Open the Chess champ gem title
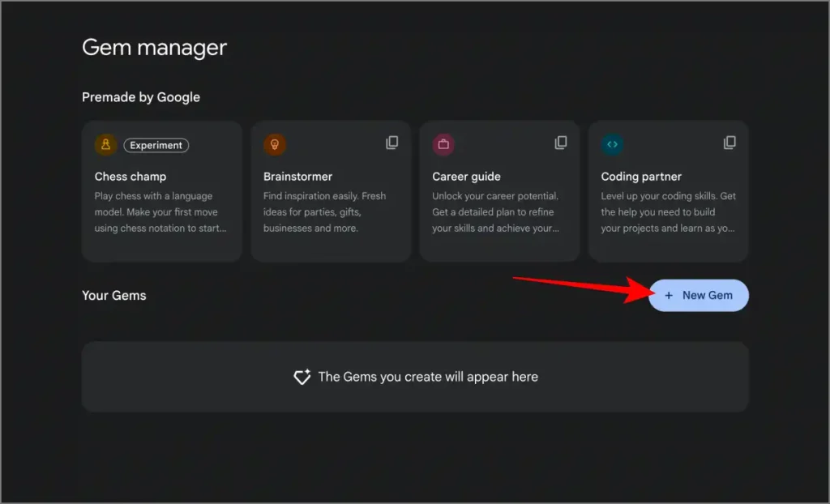This screenshot has width=830, height=504. [130, 177]
